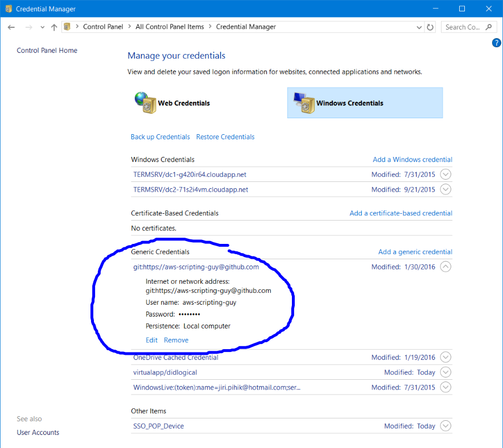Open virtualapp/didlogical entry
The image size is (503, 448).
[165, 372]
